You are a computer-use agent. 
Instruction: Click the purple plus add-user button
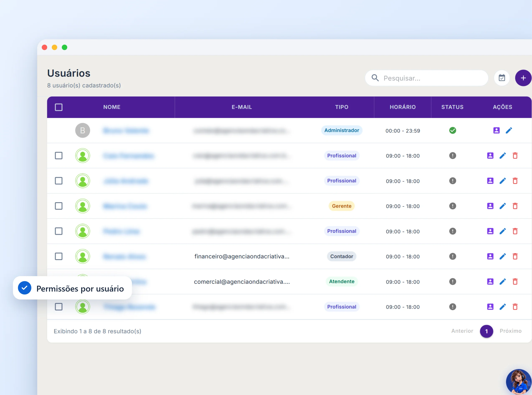523,78
